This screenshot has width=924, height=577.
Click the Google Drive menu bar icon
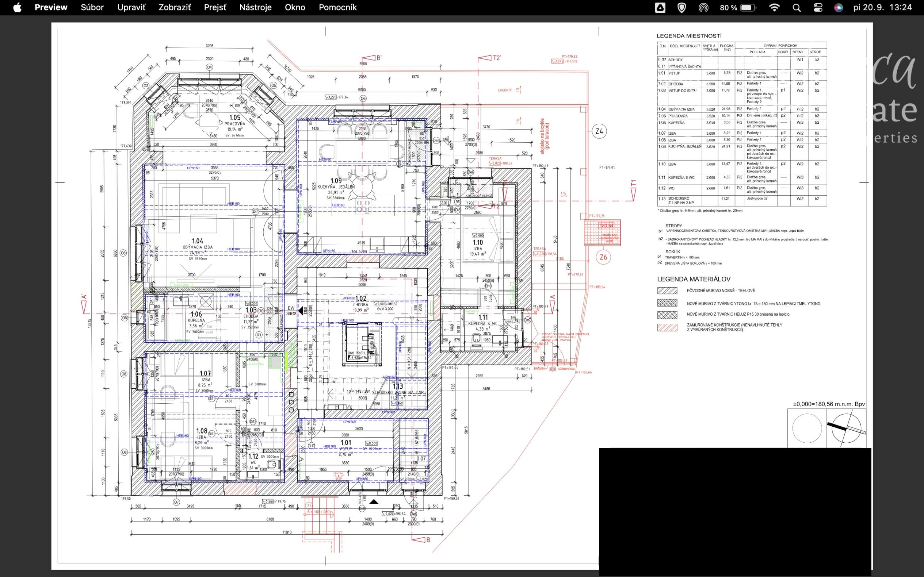click(x=660, y=8)
